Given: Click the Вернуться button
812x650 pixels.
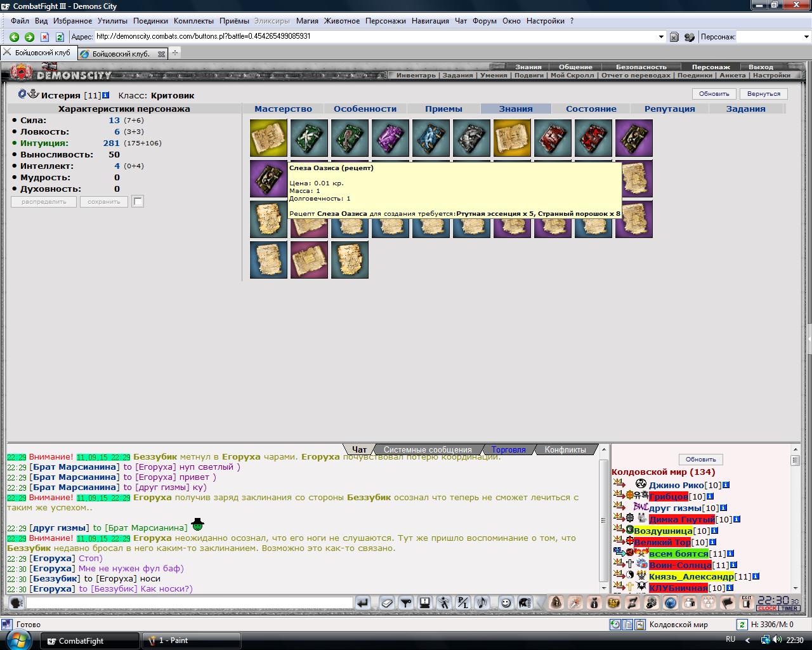Looking at the screenshot, I should click(764, 93).
